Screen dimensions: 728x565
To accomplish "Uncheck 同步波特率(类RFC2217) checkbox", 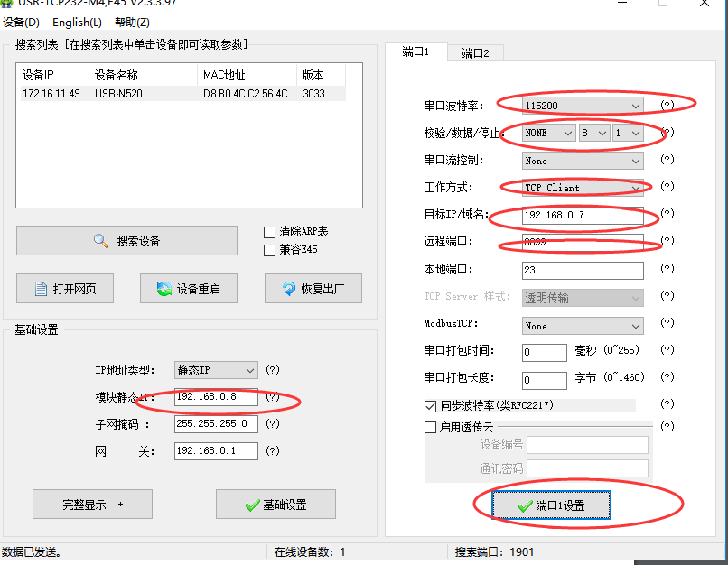I will (430, 406).
